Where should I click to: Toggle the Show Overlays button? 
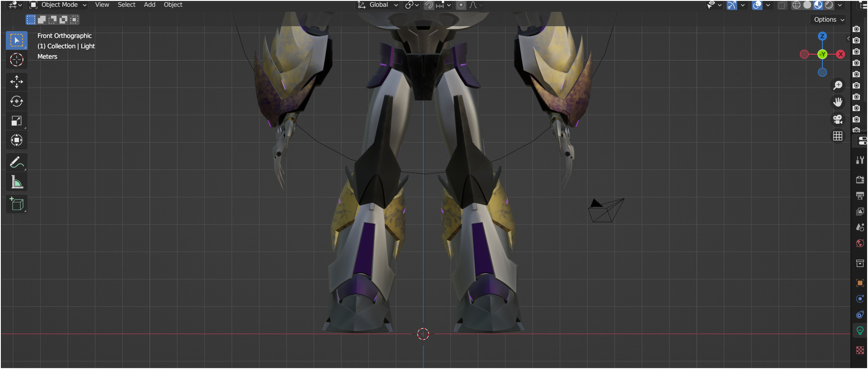(x=757, y=5)
